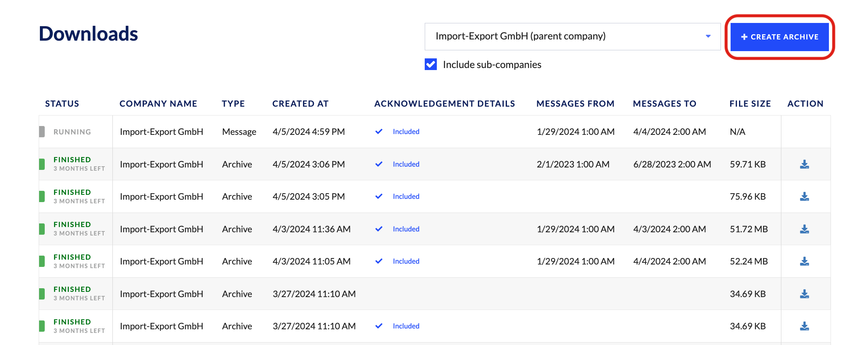868x345 pixels.
Task: Click Messages To column header
Action: 664,104
